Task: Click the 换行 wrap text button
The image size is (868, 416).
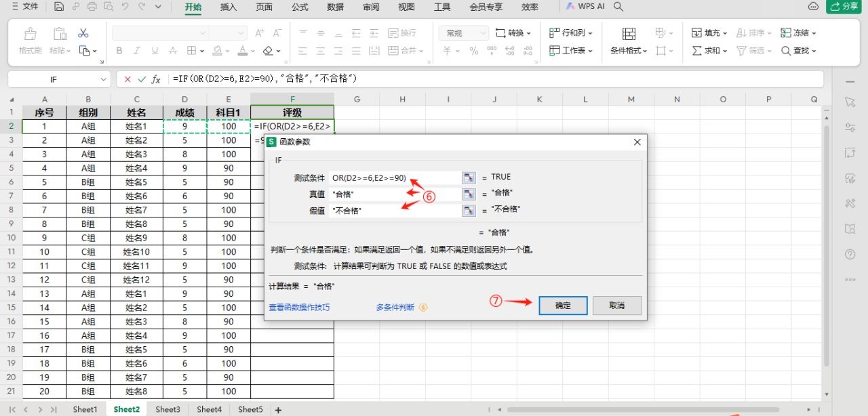Action: pyautogui.click(x=401, y=33)
